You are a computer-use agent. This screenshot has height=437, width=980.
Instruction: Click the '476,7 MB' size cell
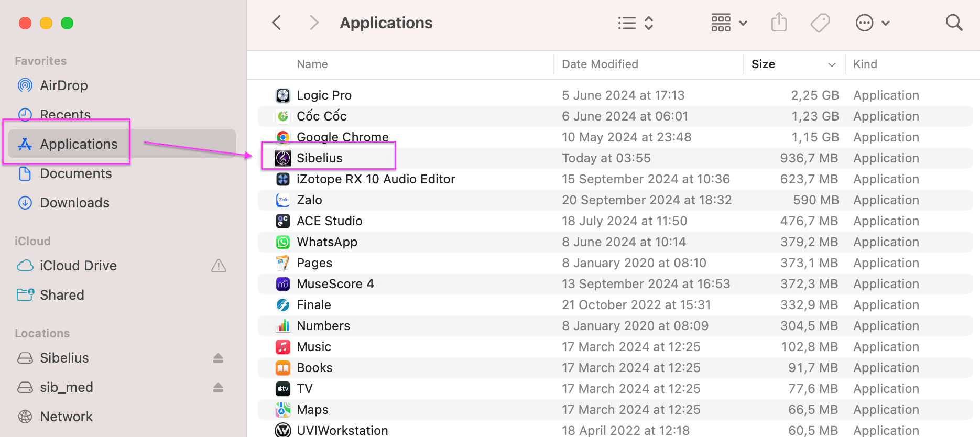pyautogui.click(x=809, y=221)
